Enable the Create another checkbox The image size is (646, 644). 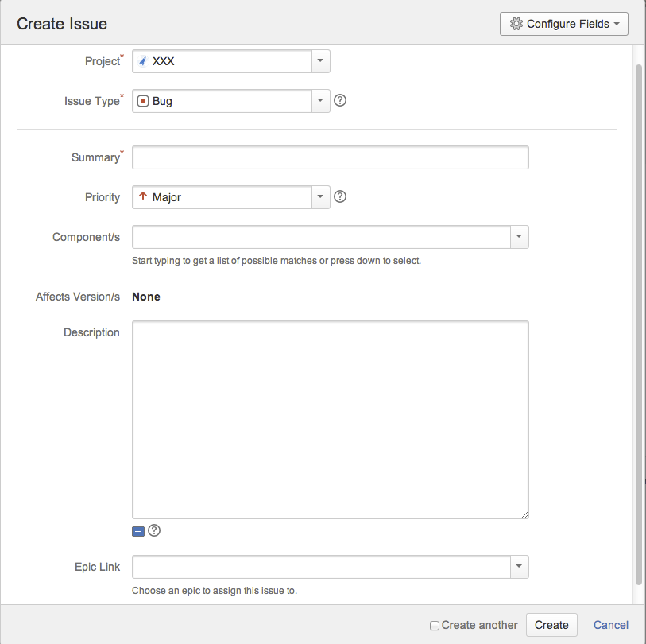click(434, 626)
